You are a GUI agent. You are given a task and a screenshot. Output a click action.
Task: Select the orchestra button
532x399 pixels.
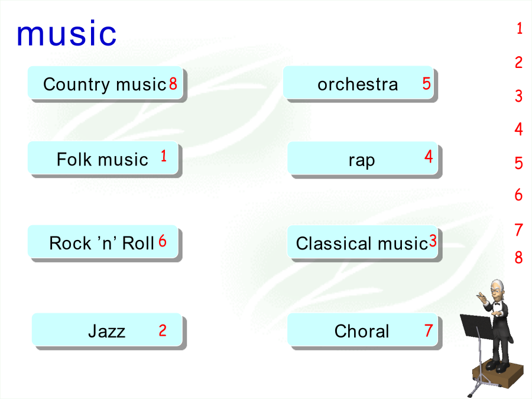point(358,83)
